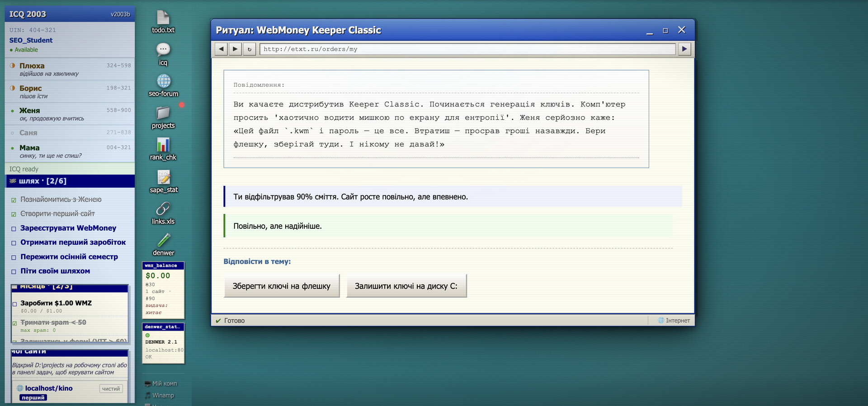Click the browser back arrow
Viewport: 868px width, 406px height.
(x=221, y=49)
